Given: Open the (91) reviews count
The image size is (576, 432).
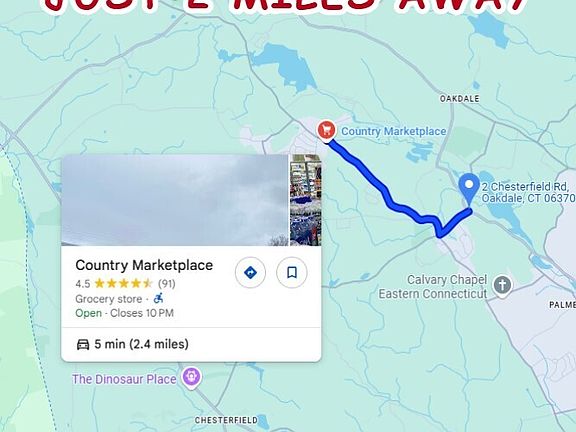Looking at the screenshot, I should click(167, 284).
